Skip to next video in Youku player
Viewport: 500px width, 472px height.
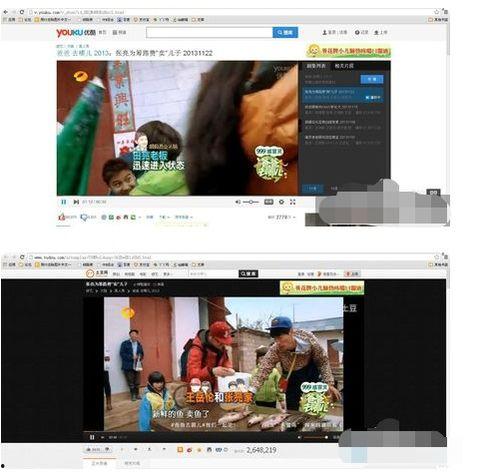pos(76,202)
